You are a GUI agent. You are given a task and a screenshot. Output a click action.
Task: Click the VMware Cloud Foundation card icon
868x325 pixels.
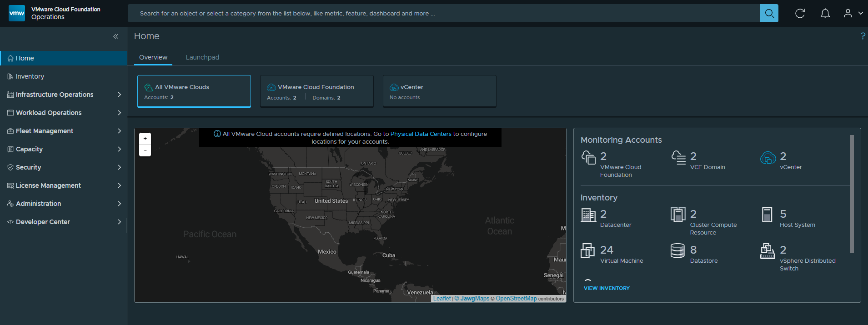[271, 87]
